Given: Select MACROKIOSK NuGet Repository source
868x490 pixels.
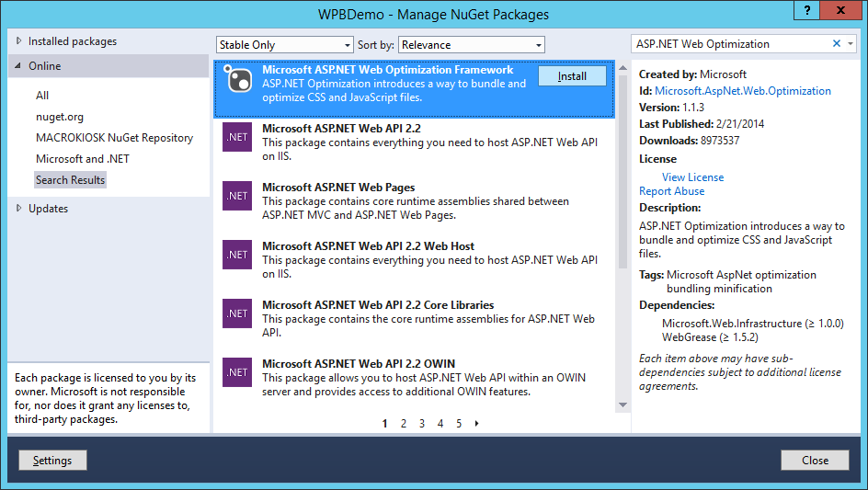Looking at the screenshot, I should 115,138.
